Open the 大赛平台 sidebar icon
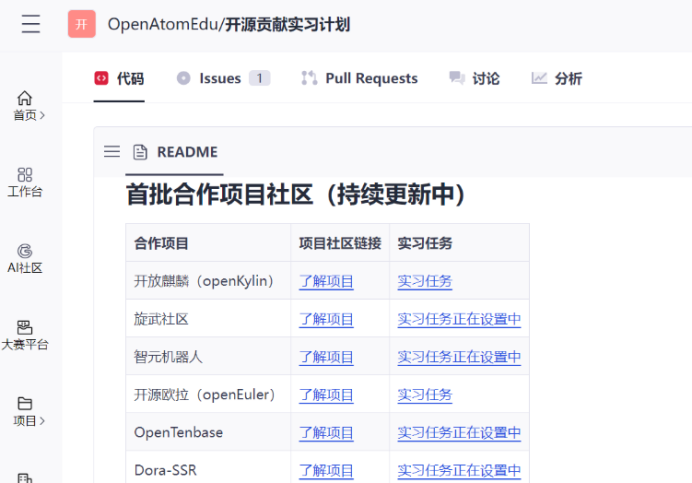Viewport: 692px width, 483px height. tap(25, 327)
